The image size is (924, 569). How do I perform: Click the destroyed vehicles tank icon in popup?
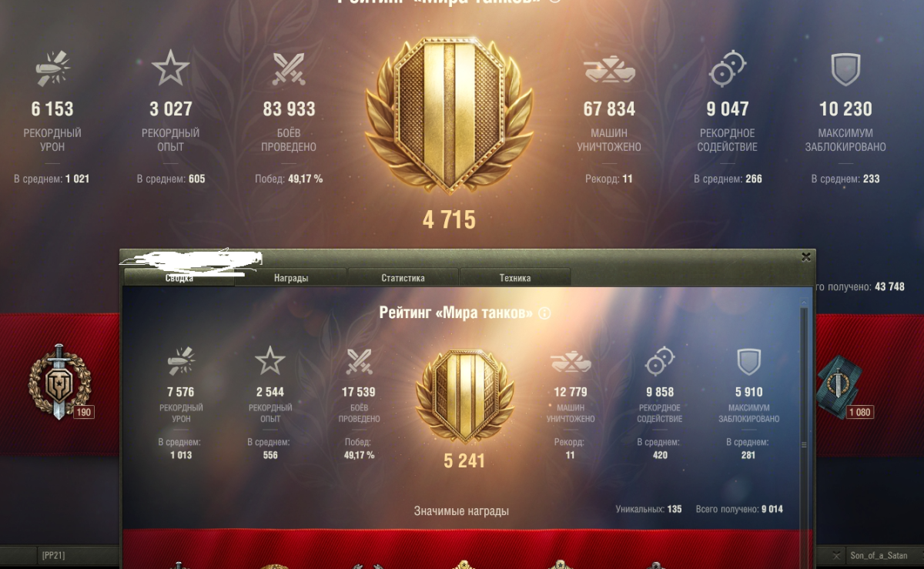(x=571, y=361)
